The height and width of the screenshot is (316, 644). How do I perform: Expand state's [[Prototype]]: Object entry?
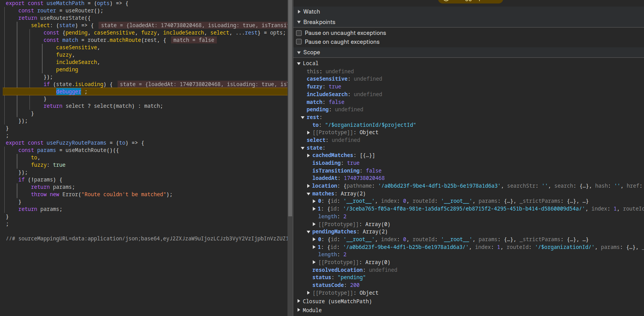coord(308,293)
